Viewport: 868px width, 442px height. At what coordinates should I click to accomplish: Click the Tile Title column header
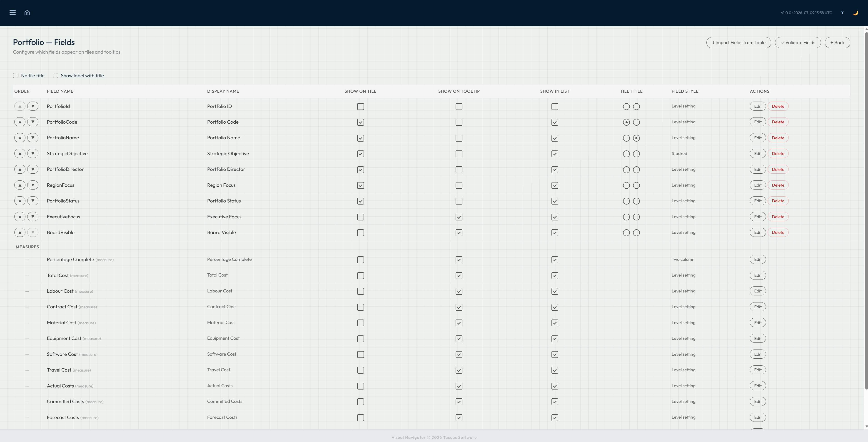point(631,91)
